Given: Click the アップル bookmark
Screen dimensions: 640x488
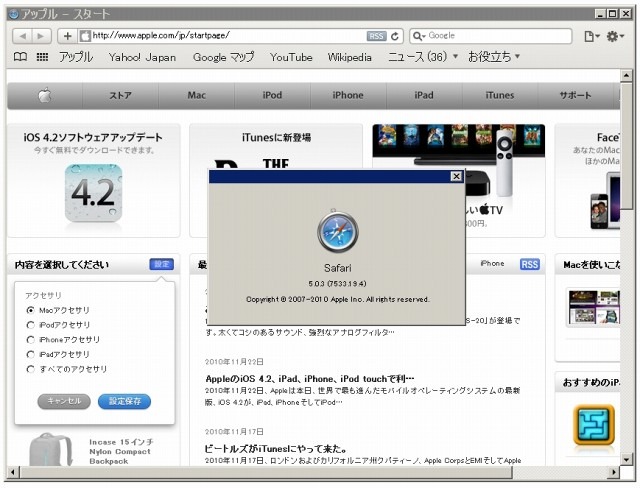Looking at the screenshot, I should point(76,57).
